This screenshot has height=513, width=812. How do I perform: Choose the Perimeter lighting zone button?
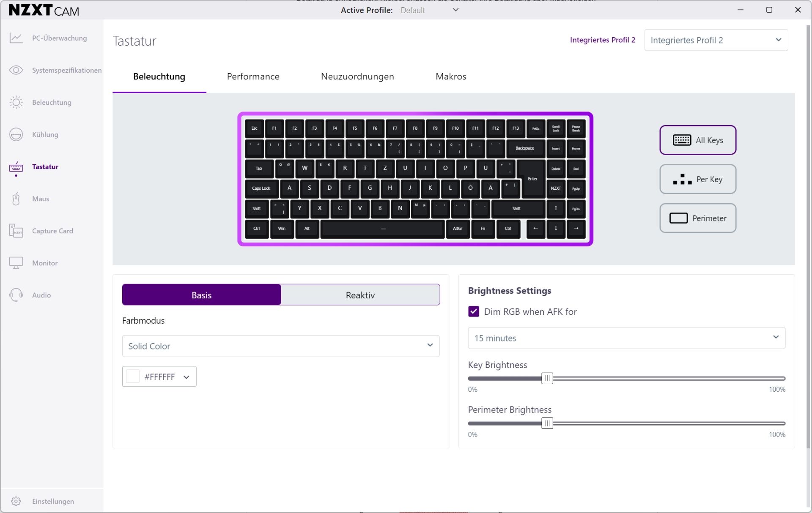point(698,218)
